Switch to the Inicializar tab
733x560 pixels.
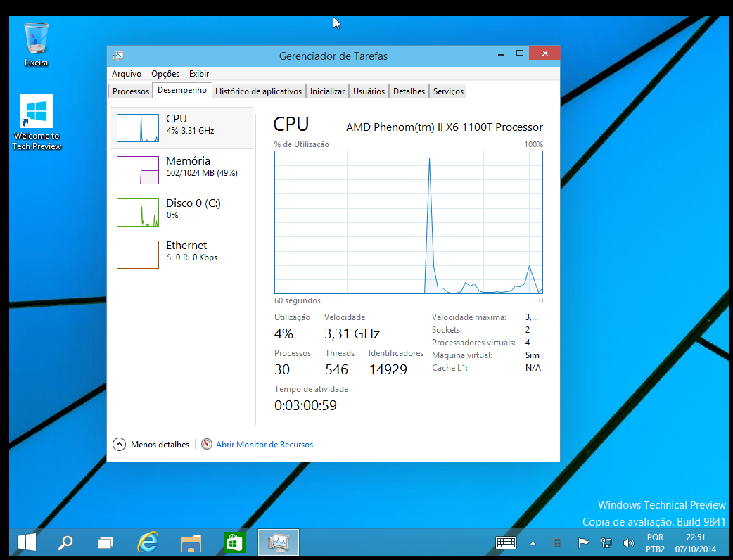(x=327, y=91)
